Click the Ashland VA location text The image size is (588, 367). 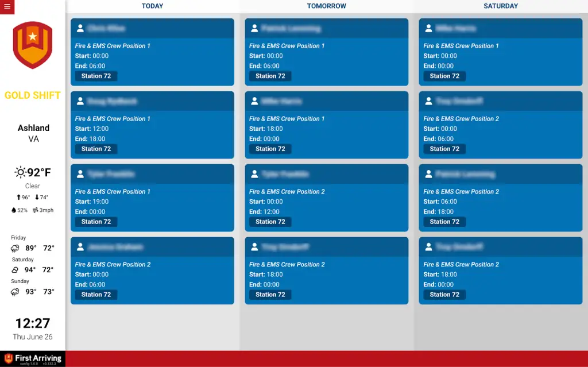click(33, 133)
